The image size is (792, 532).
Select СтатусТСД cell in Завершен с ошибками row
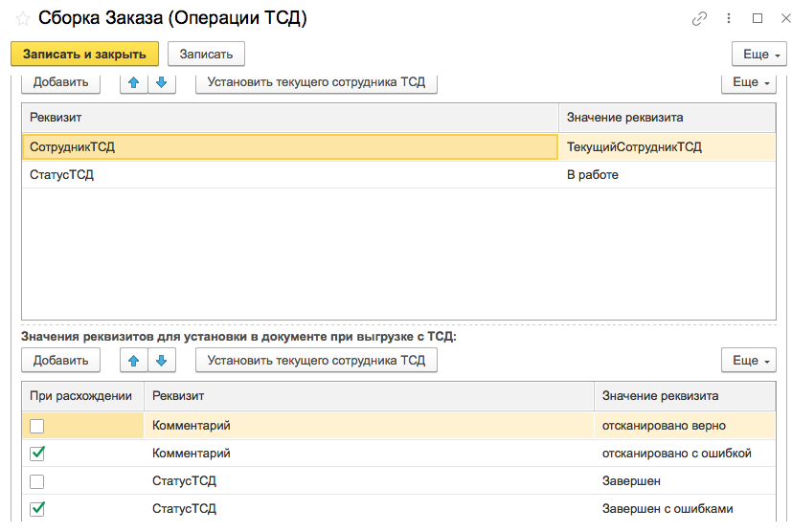[x=370, y=508]
